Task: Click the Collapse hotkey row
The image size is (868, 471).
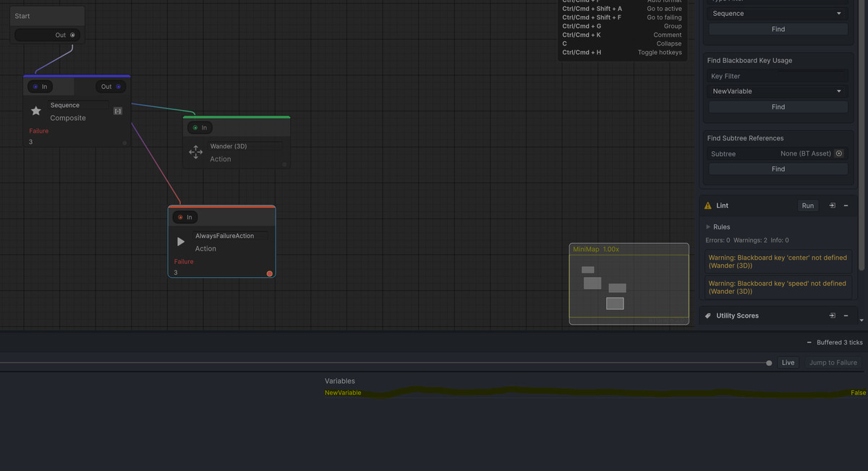Action: click(x=622, y=43)
